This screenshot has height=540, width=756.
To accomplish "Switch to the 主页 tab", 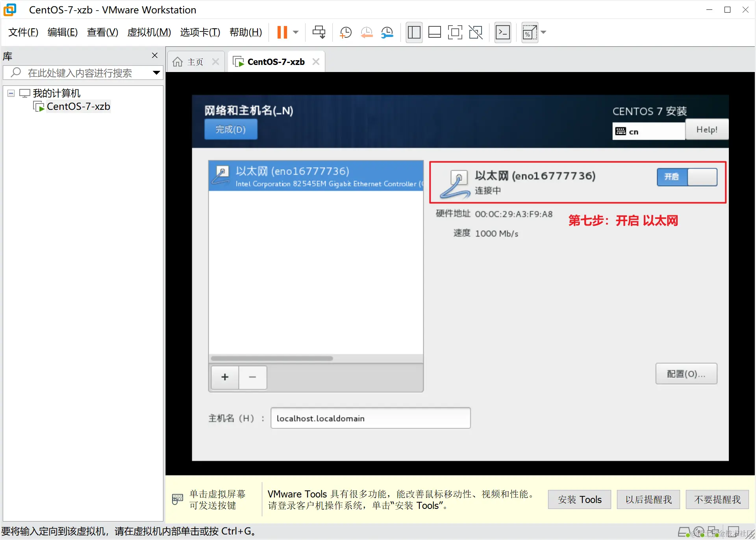I will 195,62.
